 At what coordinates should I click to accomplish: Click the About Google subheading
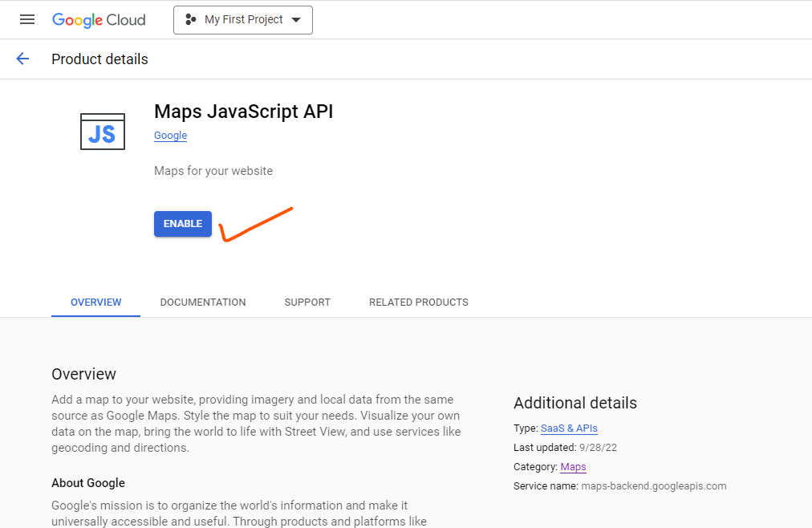click(88, 482)
